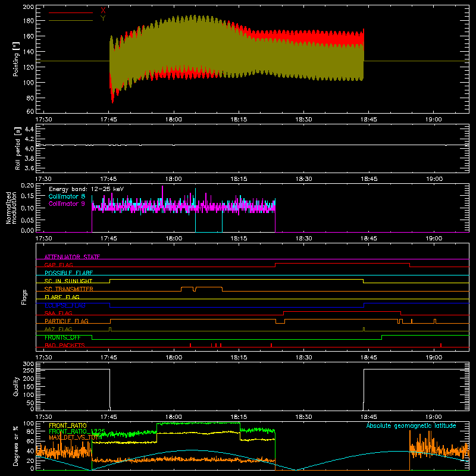This screenshot has height=476, width=476.
Task: Click the 18:15 time label under Pointing plot
Action: pos(239,120)
